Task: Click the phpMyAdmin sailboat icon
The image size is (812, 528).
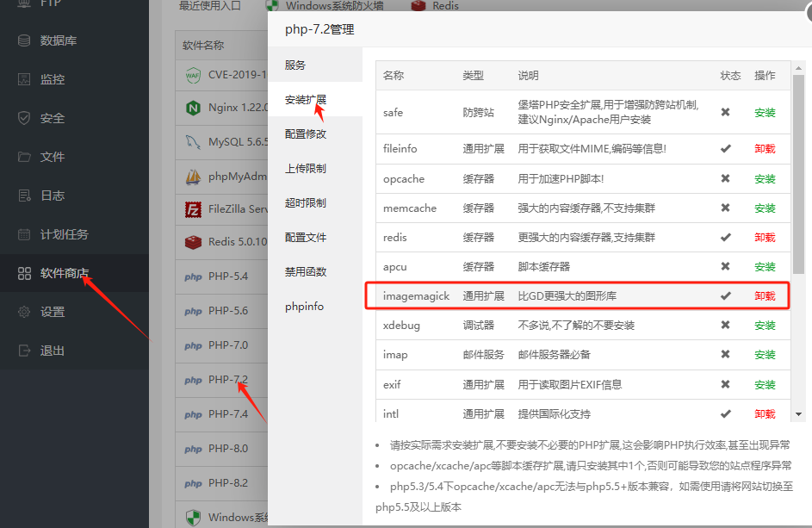Action: point(193,177)
